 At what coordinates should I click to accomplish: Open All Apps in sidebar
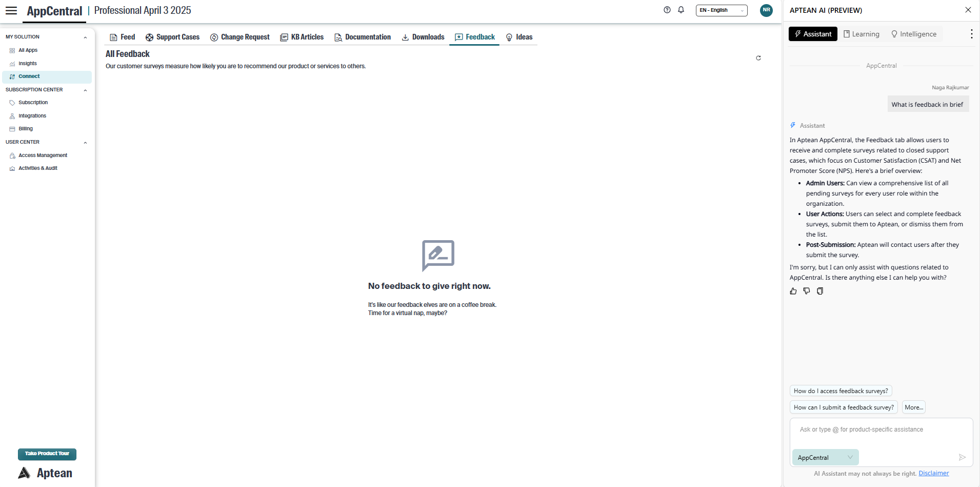point(28,50)
